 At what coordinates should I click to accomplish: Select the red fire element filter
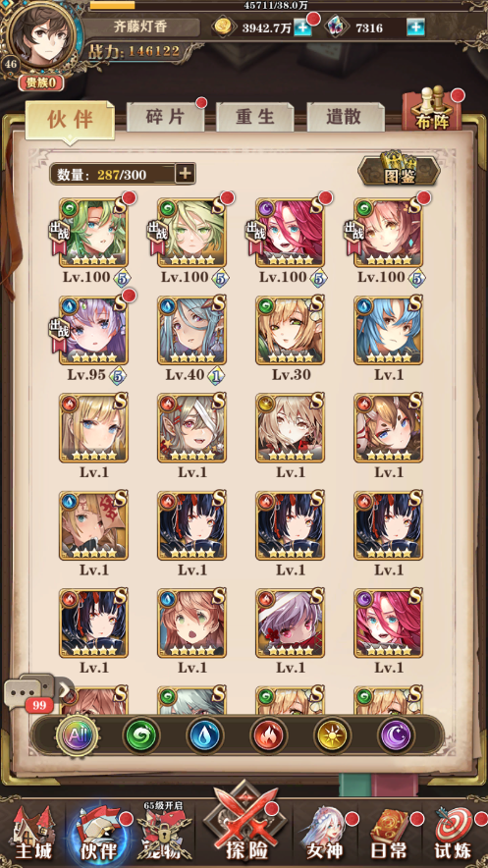click(x=268, y=735)
